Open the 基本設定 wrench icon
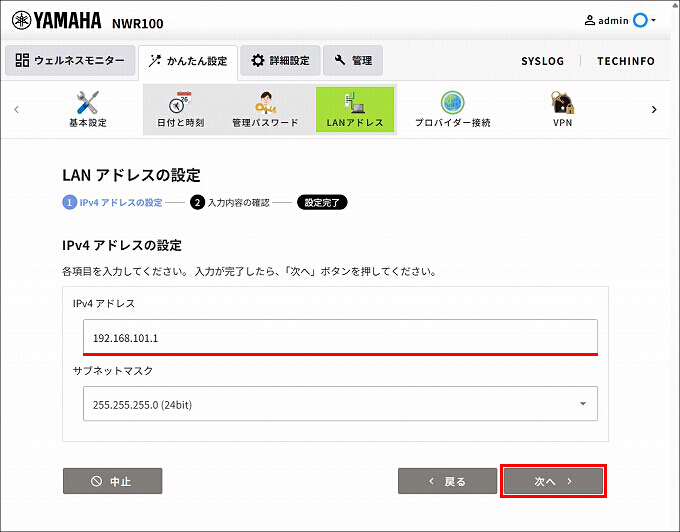The image size is (680, 532). coord(88,102)
